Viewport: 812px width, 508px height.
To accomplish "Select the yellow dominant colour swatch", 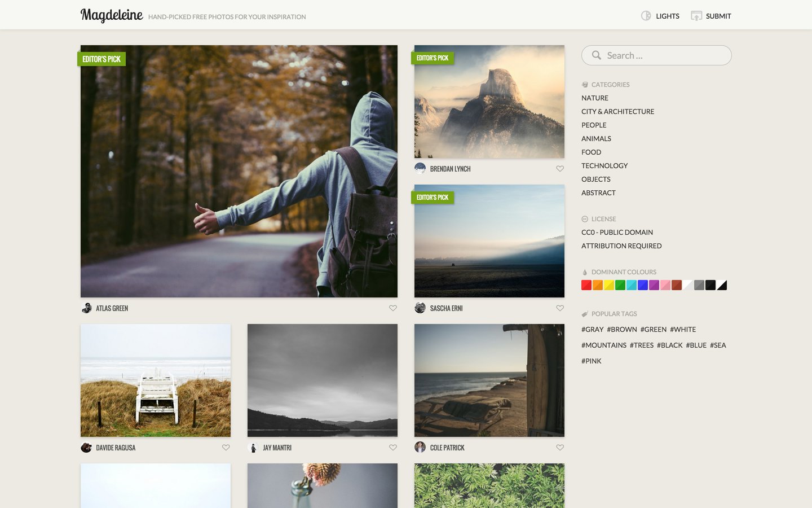I will coord(609,285).
